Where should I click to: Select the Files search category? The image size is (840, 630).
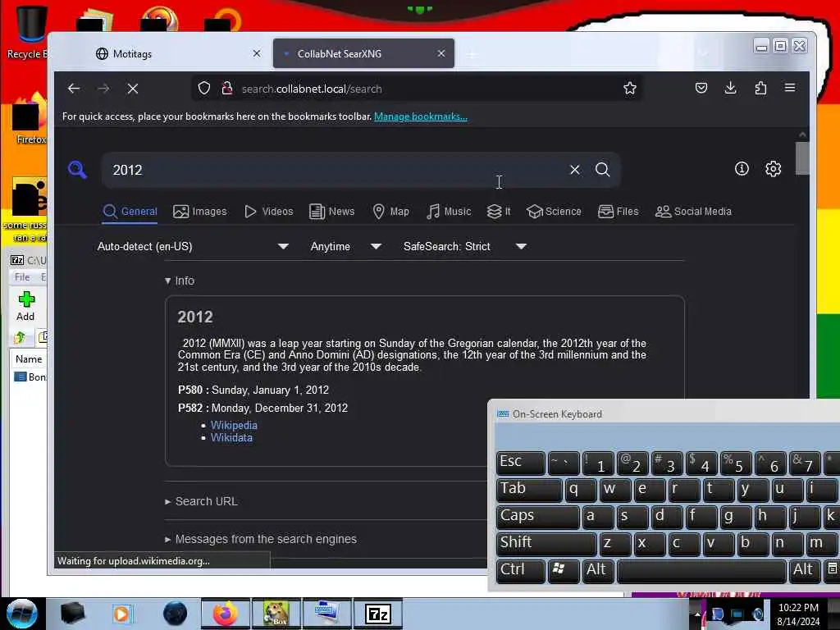click(x=619, y=212)
